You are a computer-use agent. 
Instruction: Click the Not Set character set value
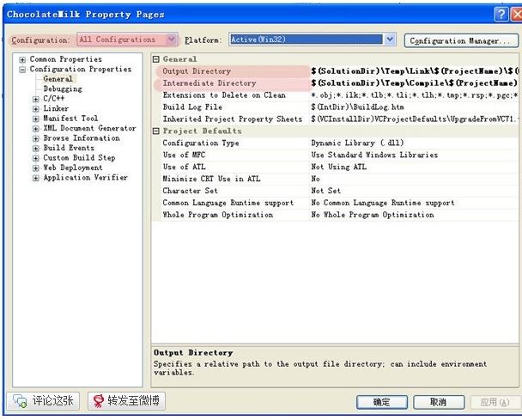pos(326,191)
